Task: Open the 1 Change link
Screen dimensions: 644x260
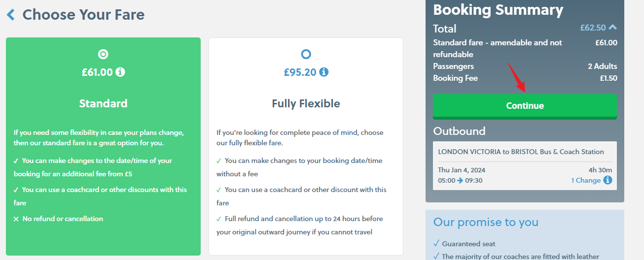Action: click(586, 180)
